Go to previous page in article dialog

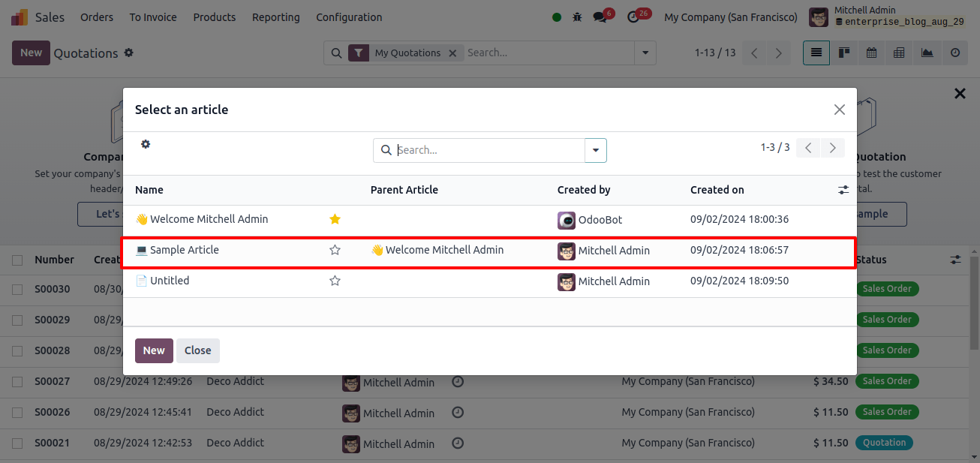pos(808,148)
